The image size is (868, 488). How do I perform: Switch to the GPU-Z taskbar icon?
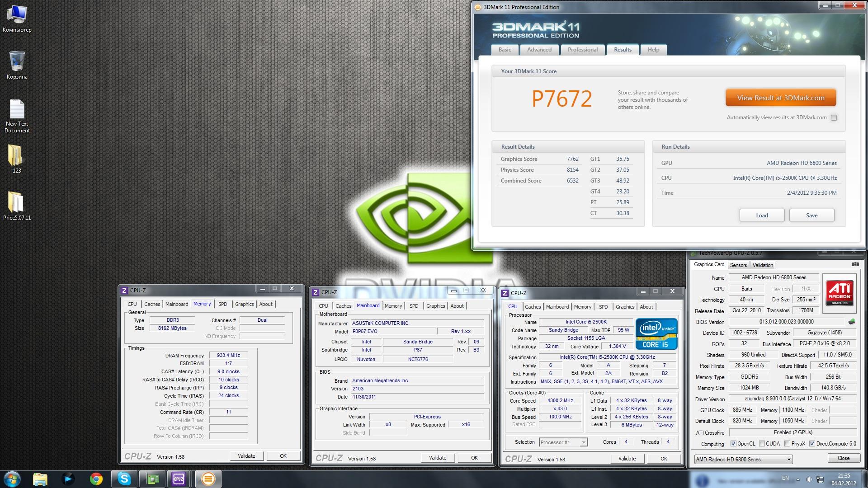click(x=152, y=479)
